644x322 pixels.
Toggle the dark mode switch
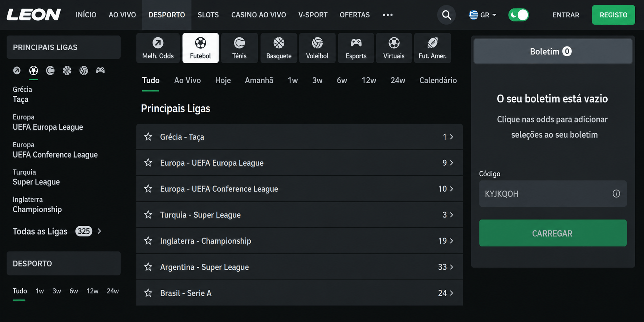click(518, 15)
